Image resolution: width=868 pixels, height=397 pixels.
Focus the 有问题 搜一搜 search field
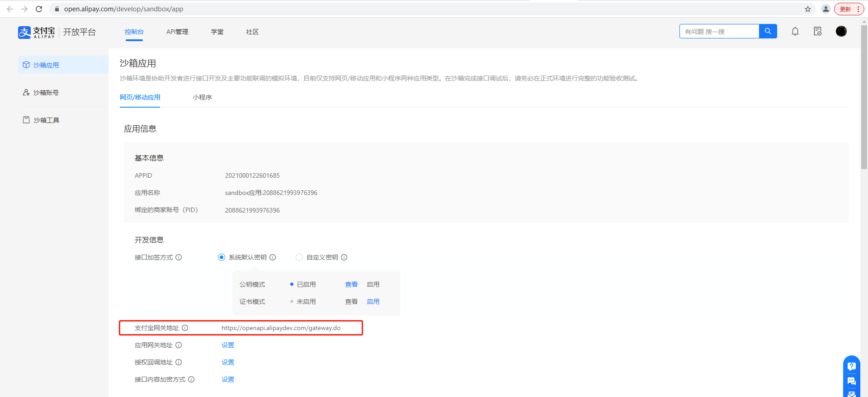point(719,31)
